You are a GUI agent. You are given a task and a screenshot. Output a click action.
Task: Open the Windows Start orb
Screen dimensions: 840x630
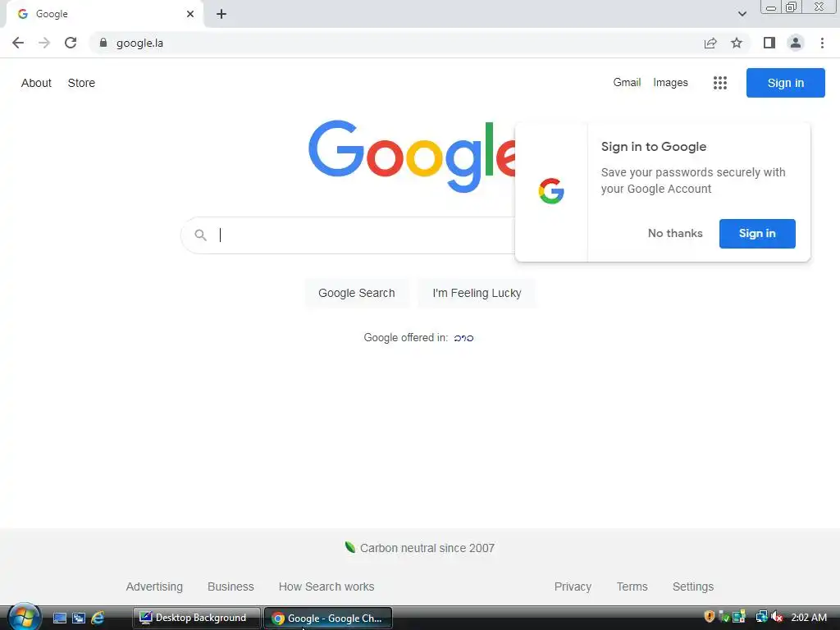[x=24, y=617]
